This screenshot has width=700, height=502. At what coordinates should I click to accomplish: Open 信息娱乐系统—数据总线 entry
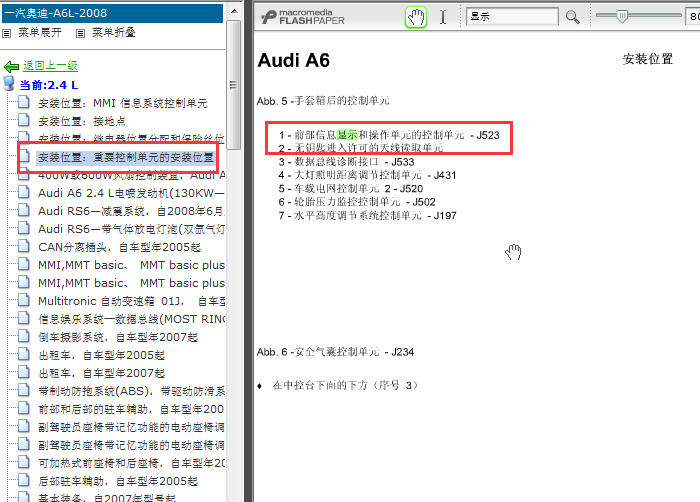[131, 319]
